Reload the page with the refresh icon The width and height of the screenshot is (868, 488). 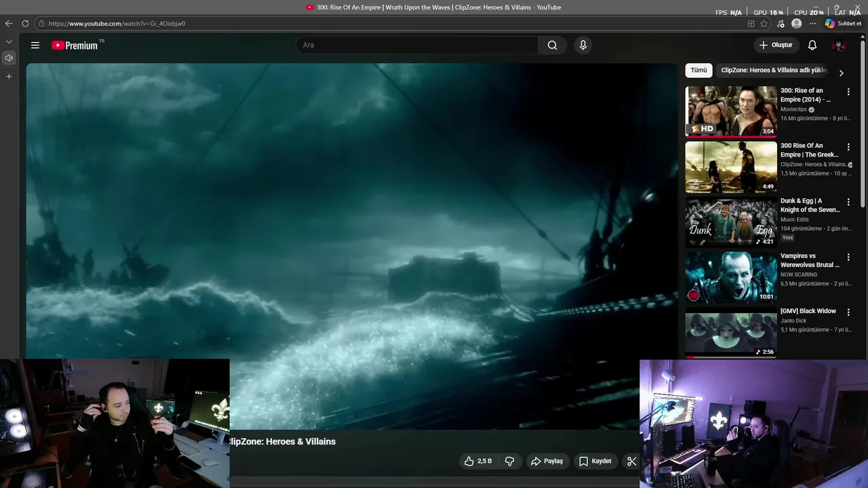point(25,24)
